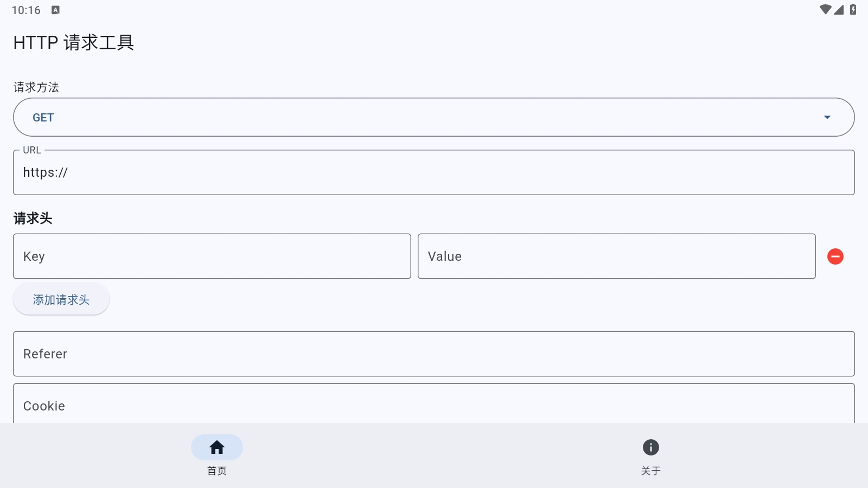Tap the battery icon in status bar
The width and height of the screenshot is (868, 488).
coord(853,10)
